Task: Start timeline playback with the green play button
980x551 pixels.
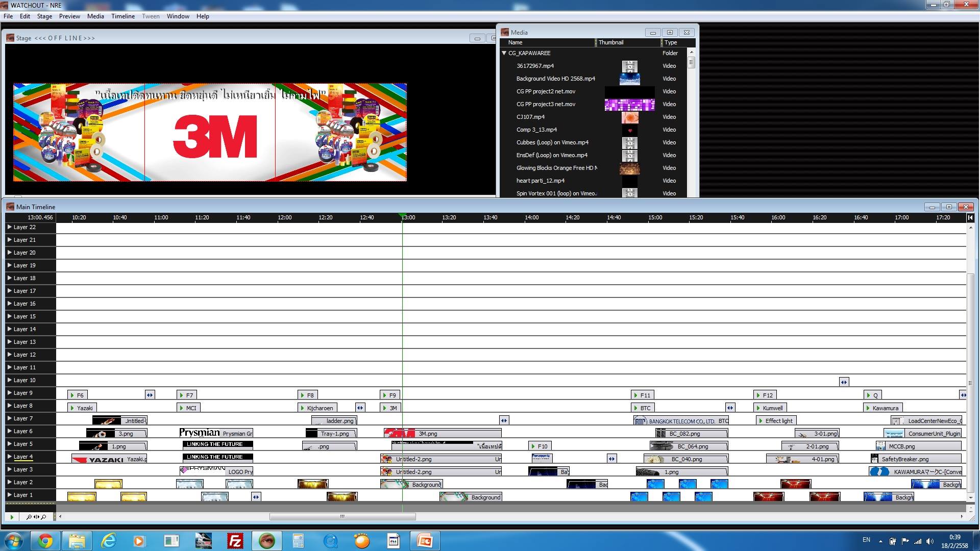Action: (12, 517)
